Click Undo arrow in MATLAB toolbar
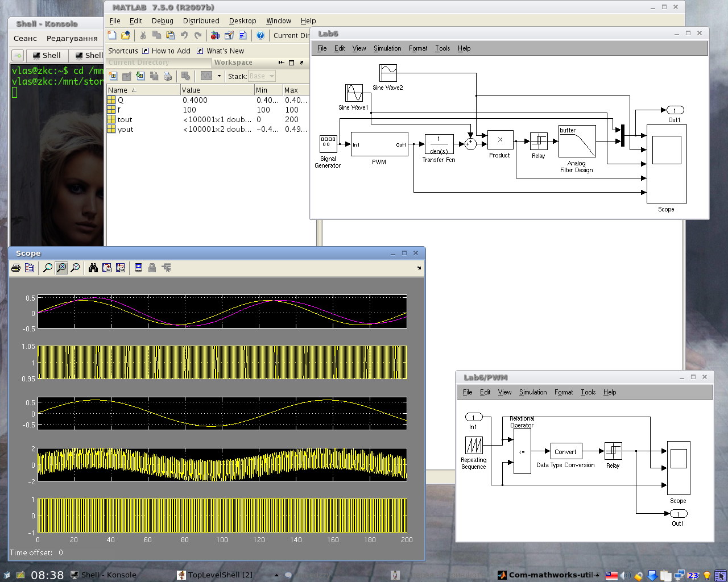 point(184,35)
